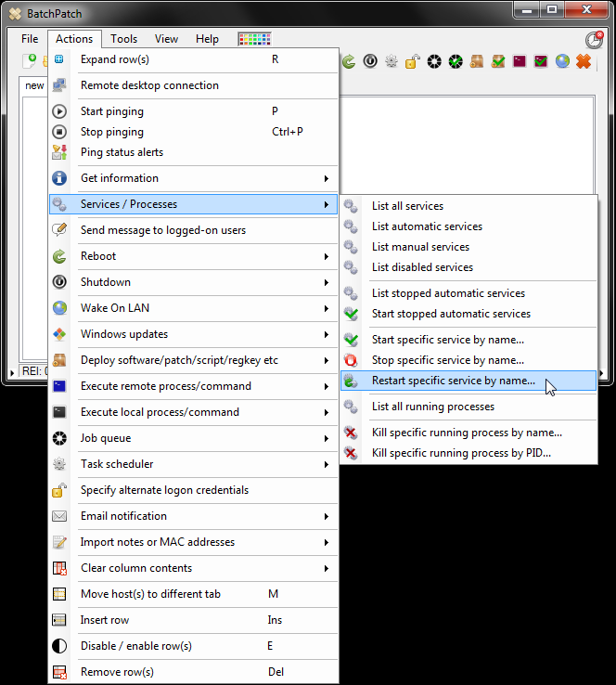This screenshot has width=616, height=685.
Task: Click the gray gear toolbar icon
Action: (391, 61)
